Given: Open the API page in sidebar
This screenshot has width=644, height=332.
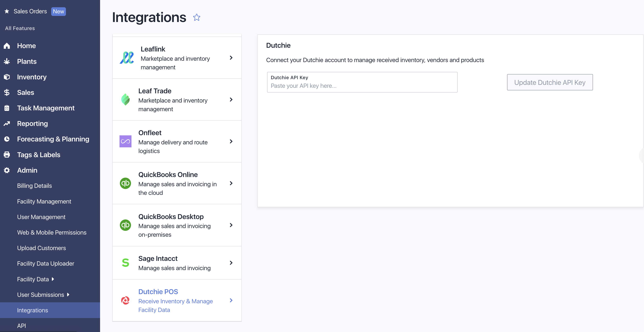Looking at the screenshot, I should coord(22,326).
